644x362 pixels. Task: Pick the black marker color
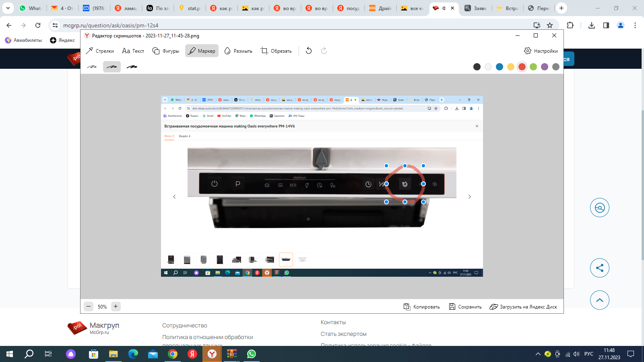click(477, 67)
